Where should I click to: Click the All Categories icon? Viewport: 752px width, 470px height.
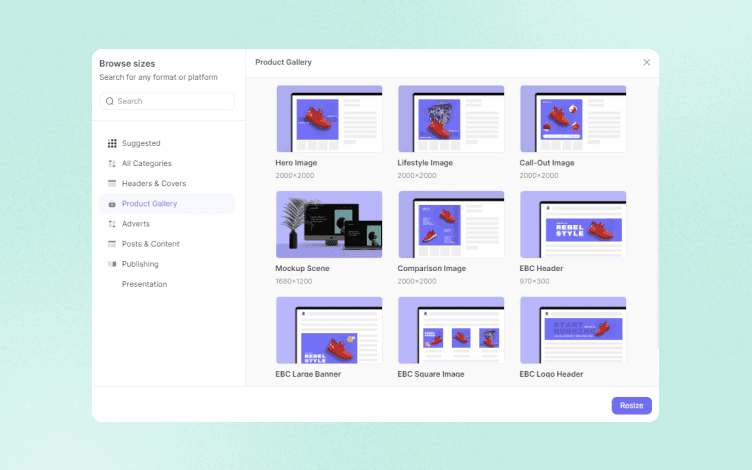click(112, 164)
